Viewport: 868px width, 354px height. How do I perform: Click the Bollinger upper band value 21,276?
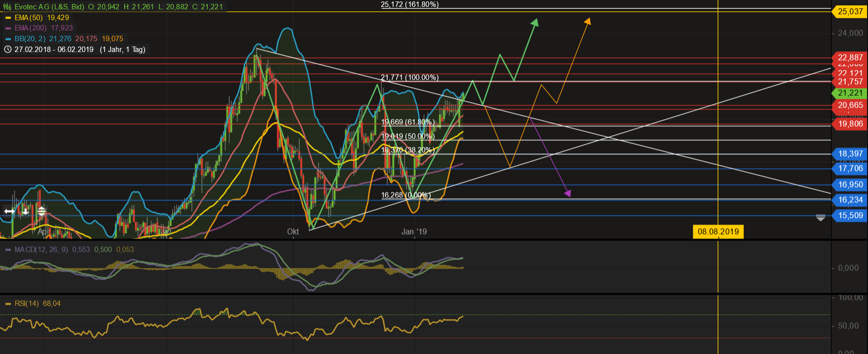(x=60, y=39)
